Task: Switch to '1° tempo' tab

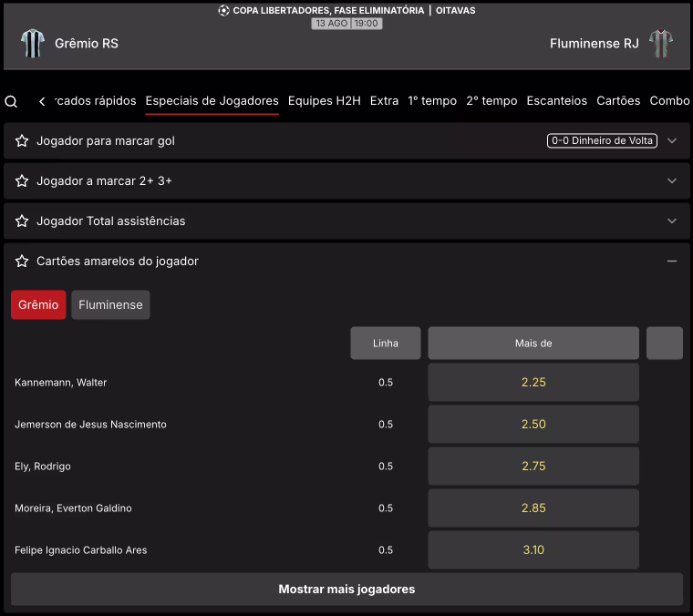Action: 432,100
